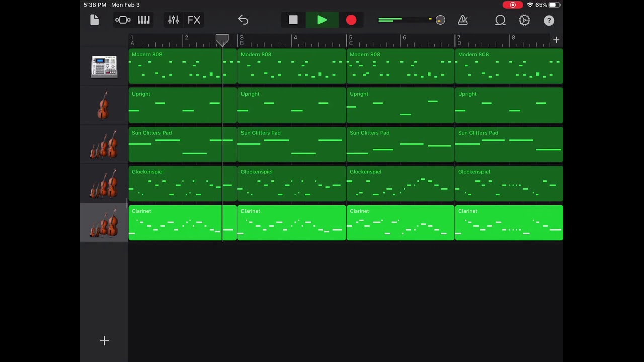Toggle the metronome icon
The image size is (644, 362).
pos(463,20)
